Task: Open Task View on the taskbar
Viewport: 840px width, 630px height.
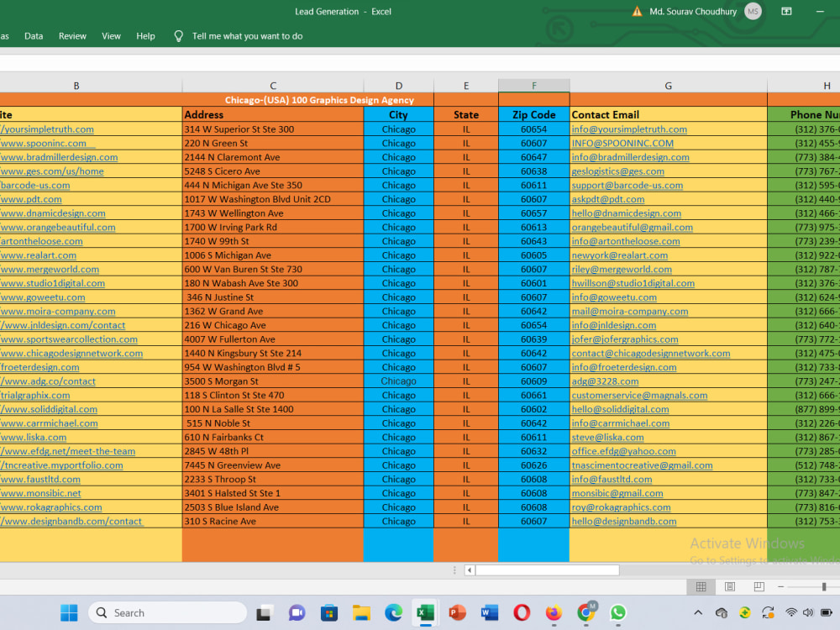Action: [264, 612]
